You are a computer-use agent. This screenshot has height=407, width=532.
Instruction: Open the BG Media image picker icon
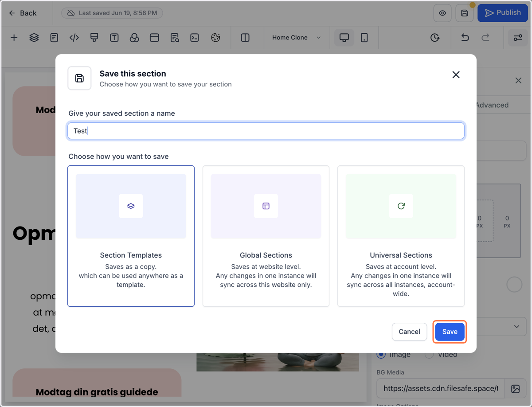click(515, 389)
